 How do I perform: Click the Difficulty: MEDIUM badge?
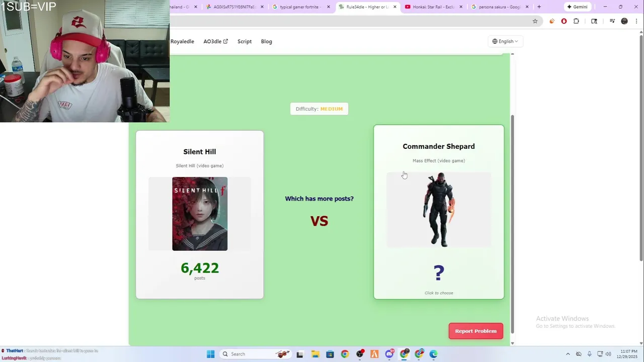pos(319,109)
